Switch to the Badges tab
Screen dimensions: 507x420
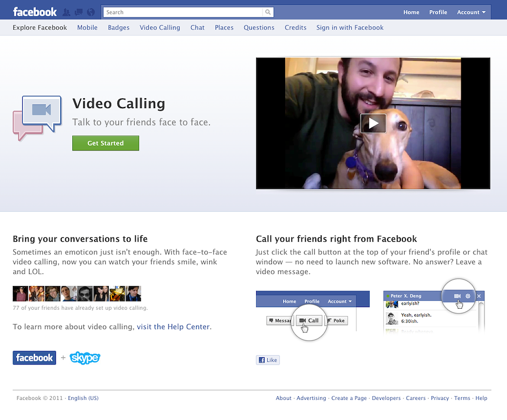click(x=118, y=27)
